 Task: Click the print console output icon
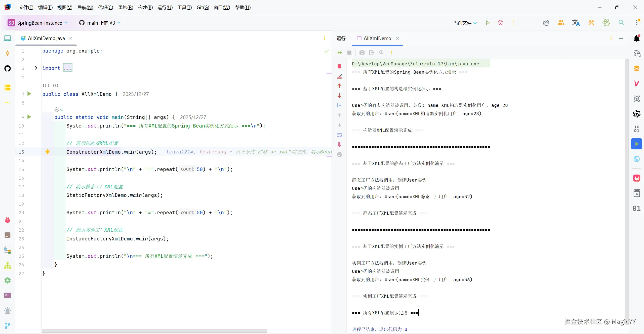(x=339, y=154)
